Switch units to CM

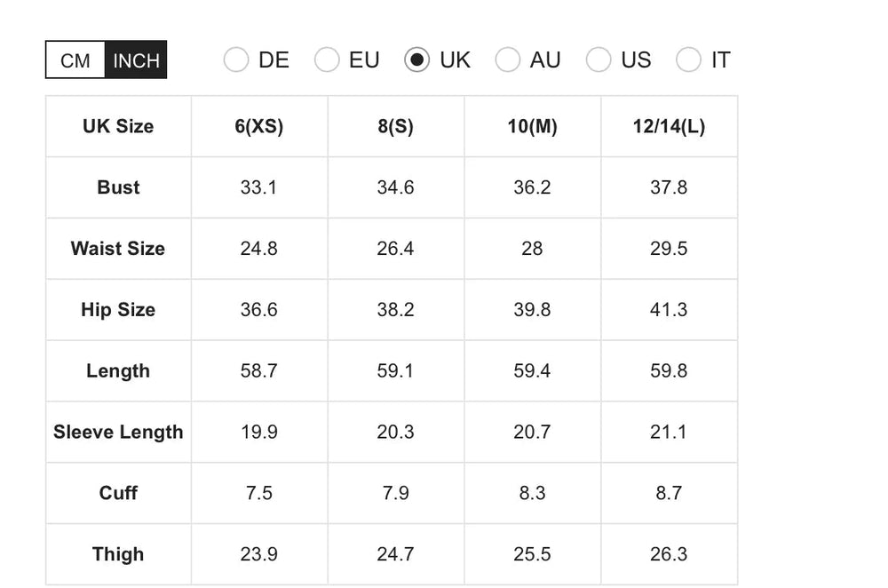click(x=75, y=60)
